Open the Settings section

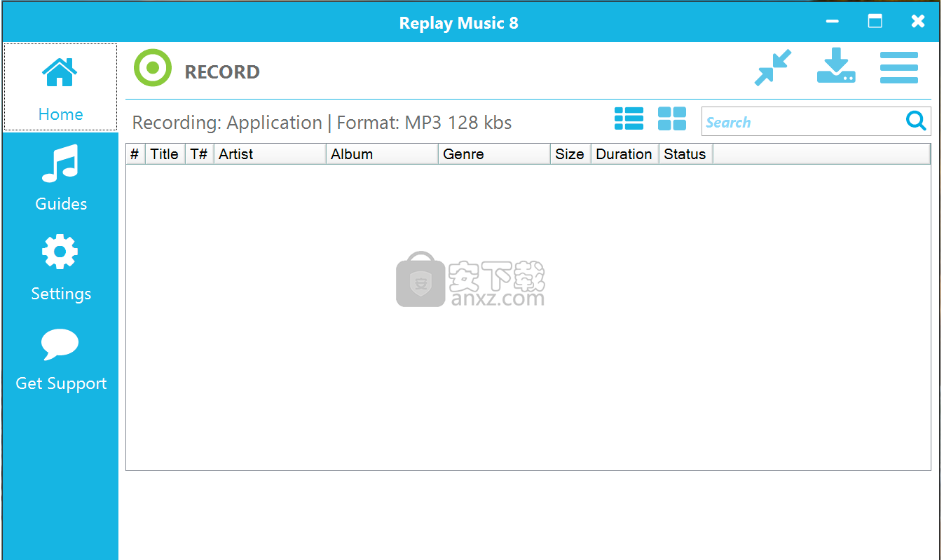pos(60,268)
